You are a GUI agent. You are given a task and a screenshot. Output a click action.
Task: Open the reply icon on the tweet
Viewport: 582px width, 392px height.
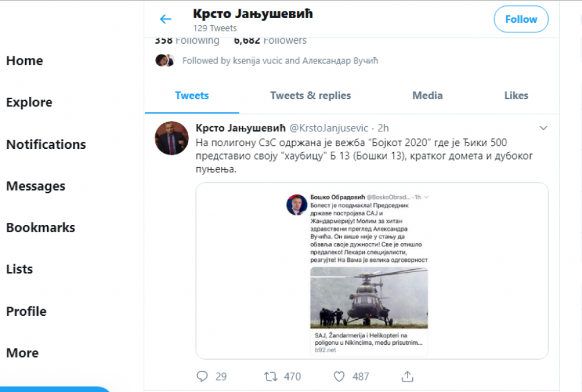[203, 376]
